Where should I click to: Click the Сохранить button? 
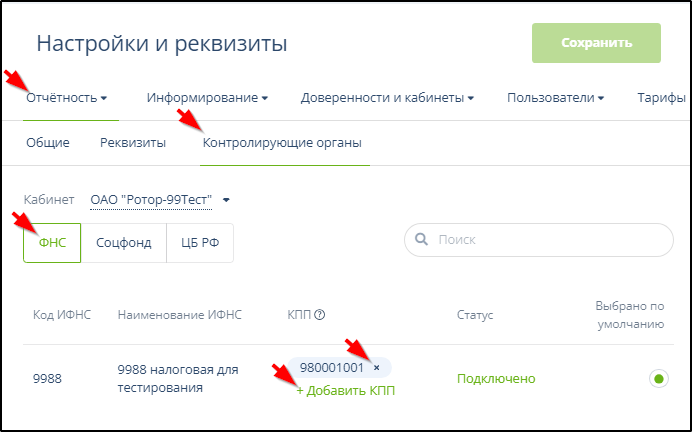(596, 43)
